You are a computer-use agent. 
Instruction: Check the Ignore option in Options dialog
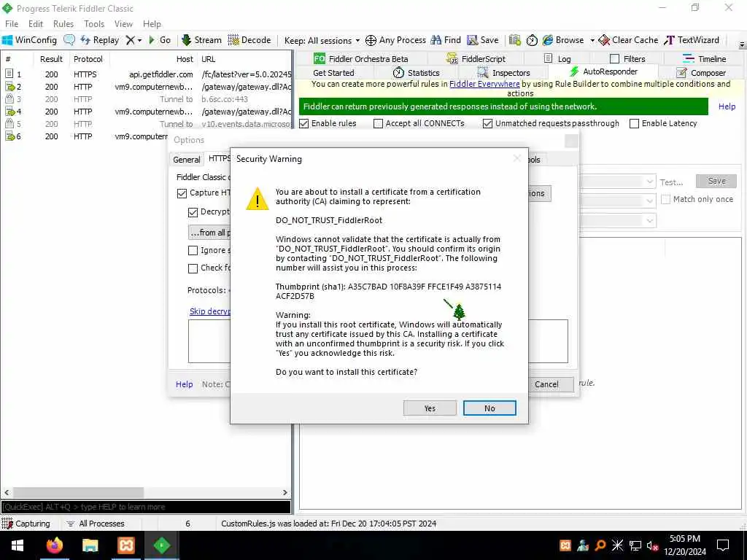pos(193,251)
